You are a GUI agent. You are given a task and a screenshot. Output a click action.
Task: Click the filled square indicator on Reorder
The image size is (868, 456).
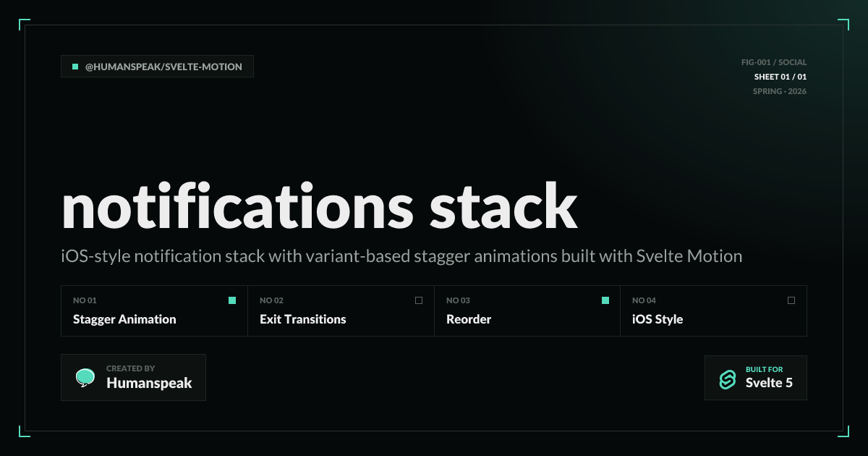tap(605, 300)
